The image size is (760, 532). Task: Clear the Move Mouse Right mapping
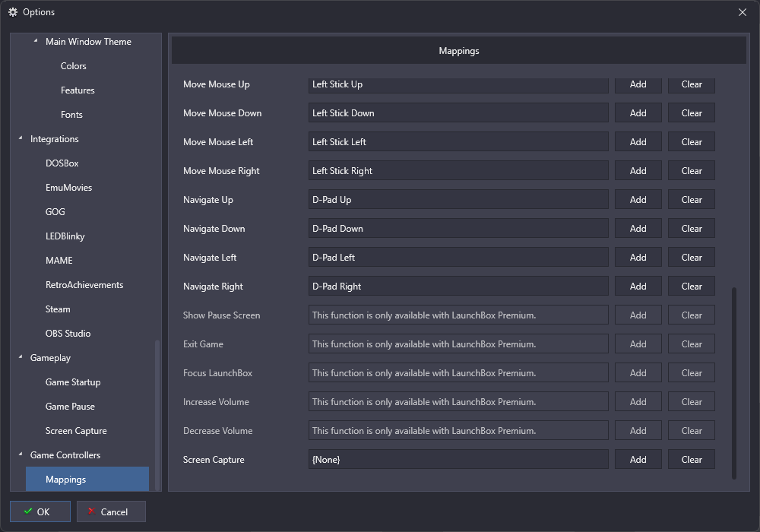pos(691,170)
